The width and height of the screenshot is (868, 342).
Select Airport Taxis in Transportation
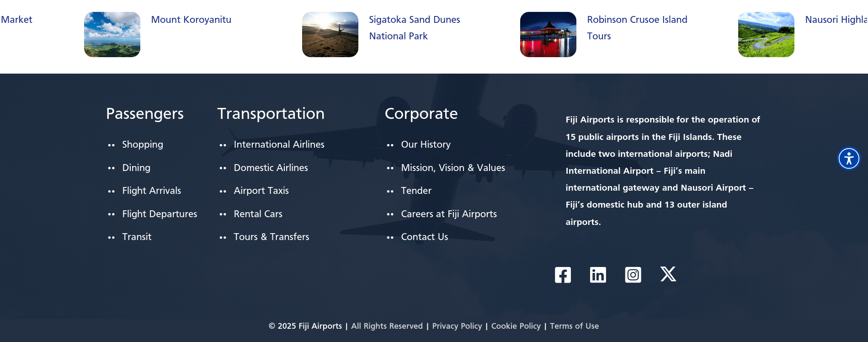(261, 191)
